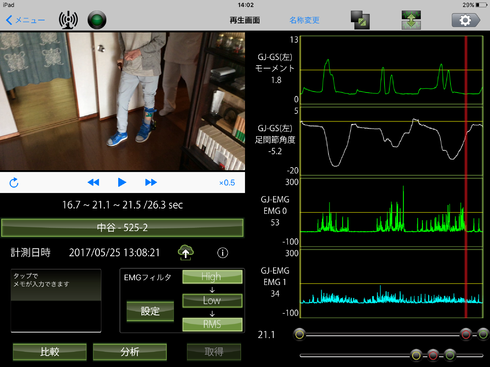
Task: Tap the green vertical arrows graph icon
Action: tap(411, 20)
